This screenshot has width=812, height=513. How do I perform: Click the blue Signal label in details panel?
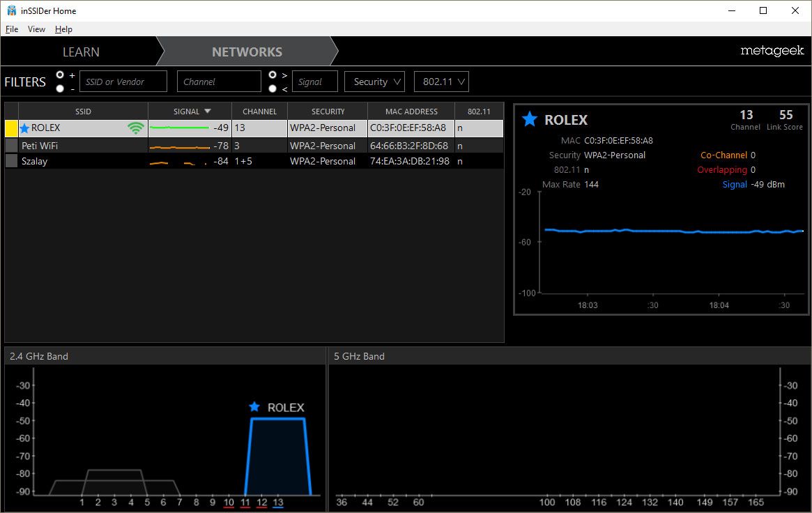pos(735,184)
